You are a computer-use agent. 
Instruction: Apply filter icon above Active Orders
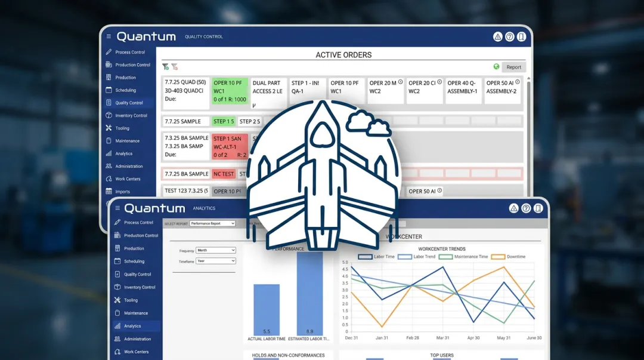tap(165, 67)
